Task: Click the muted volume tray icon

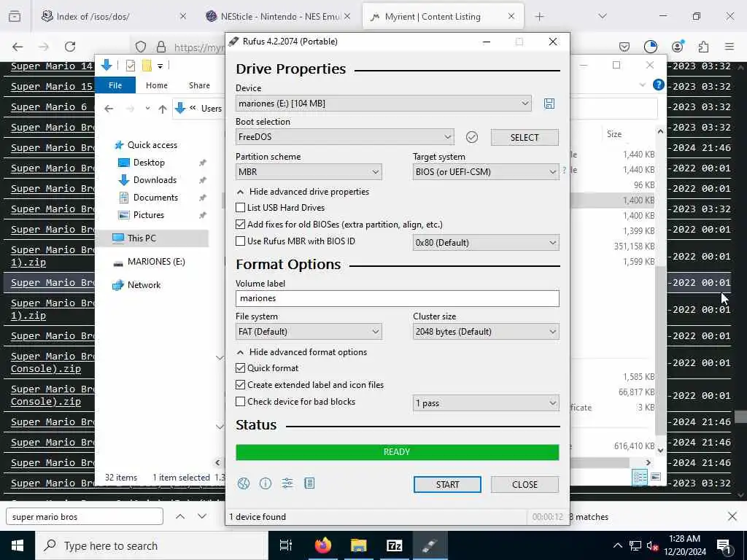Action: (x=652, y=545)
